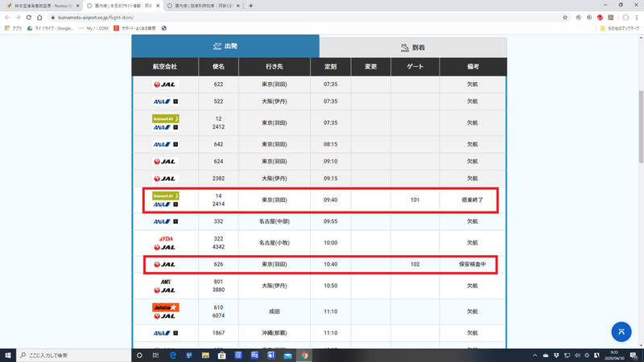Click the Solaseed Air logo for flight 14
The height and width of the screenshot is (362, 644).
(166, 195)
